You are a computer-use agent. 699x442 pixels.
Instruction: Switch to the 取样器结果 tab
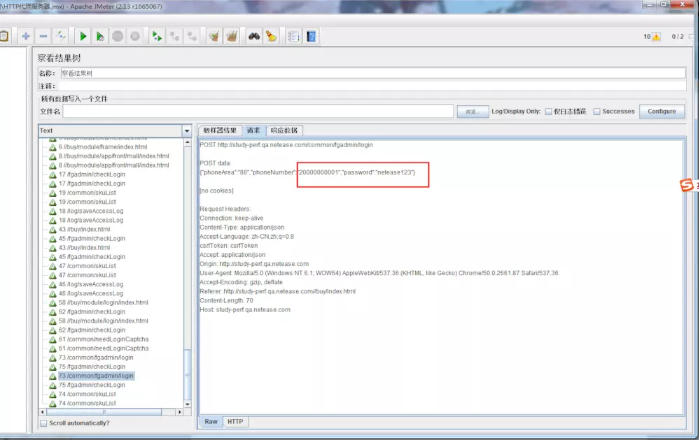point(220,130)
